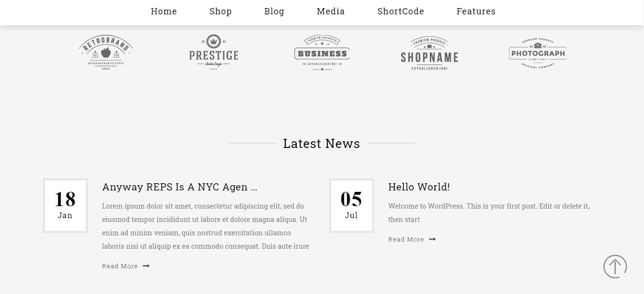Open the 'Anyway REPS Is A NYC Agen' post title

point(179,187)
